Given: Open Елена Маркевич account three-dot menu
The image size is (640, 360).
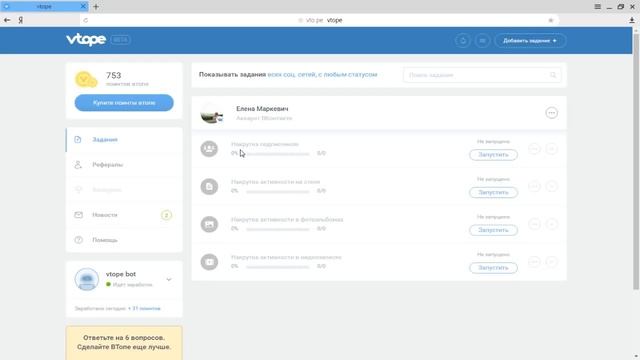Looking at the screenshot, I should pyautogui.click(x=551, y=113).
